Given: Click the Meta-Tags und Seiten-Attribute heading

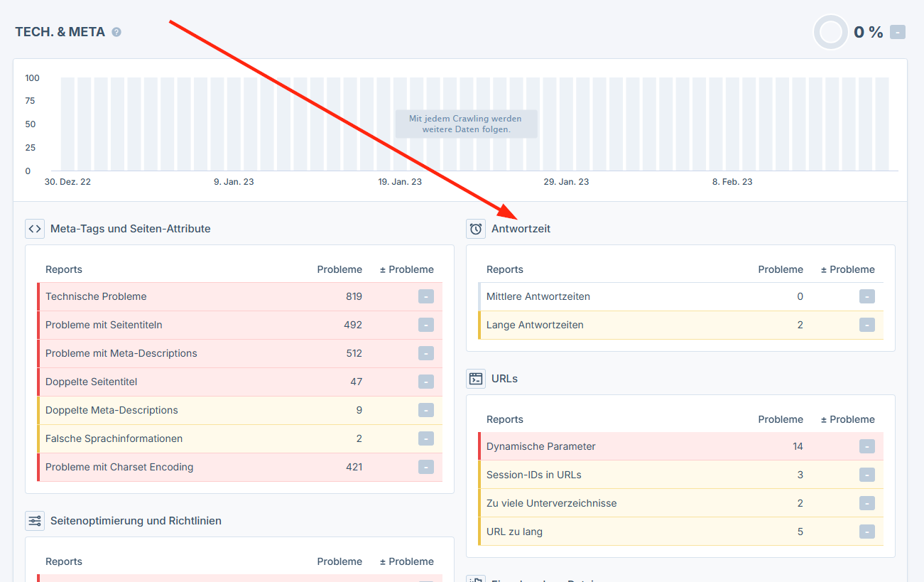Looking at the screenshot, I should point(130,229).
